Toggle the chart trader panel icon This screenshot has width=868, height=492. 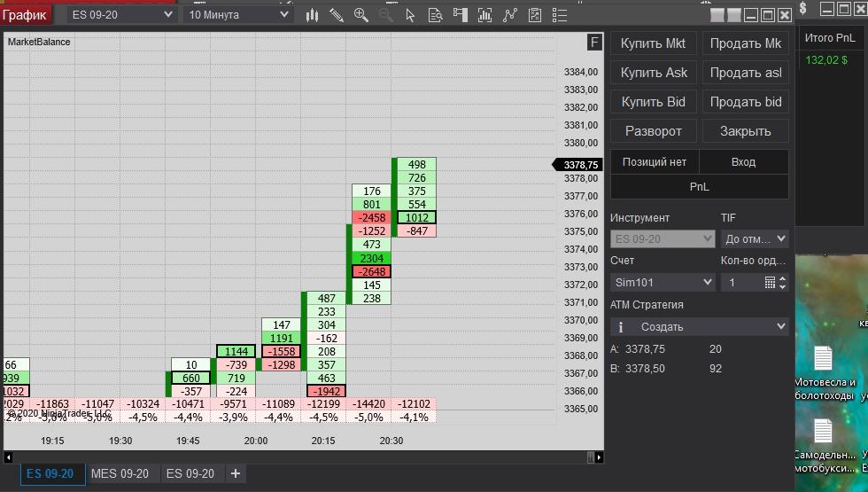460,15
